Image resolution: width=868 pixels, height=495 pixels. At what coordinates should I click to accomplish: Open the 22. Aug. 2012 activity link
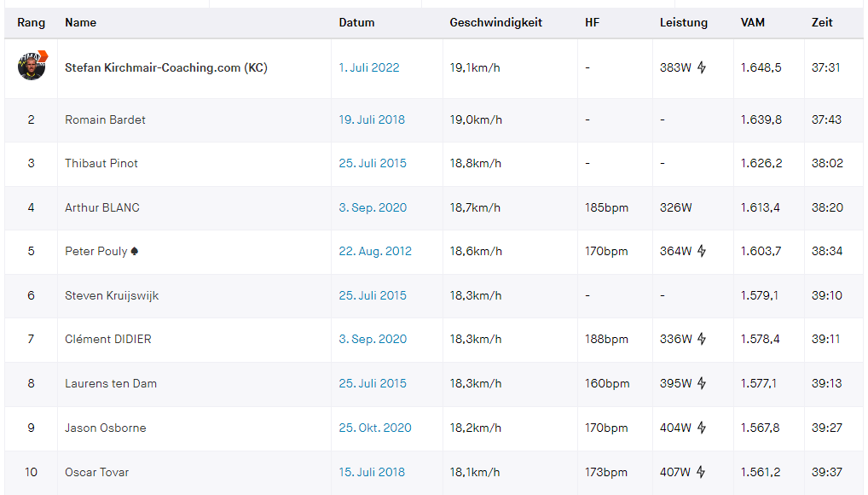(375, 251)
